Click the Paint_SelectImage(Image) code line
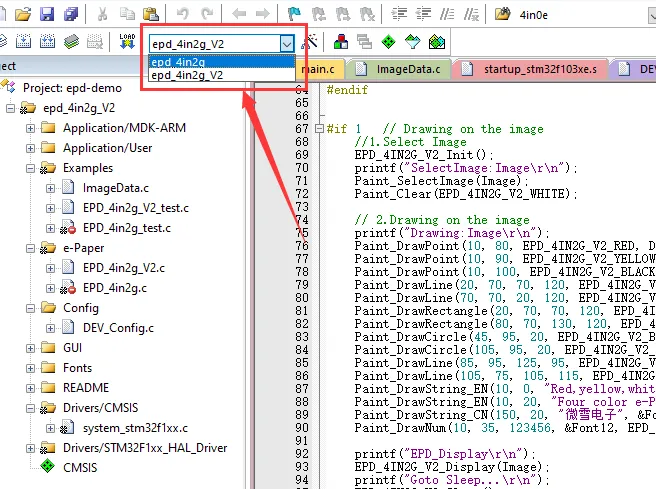Image resolution: width=656 pixels, height=489 pixels. pos(441,181)
